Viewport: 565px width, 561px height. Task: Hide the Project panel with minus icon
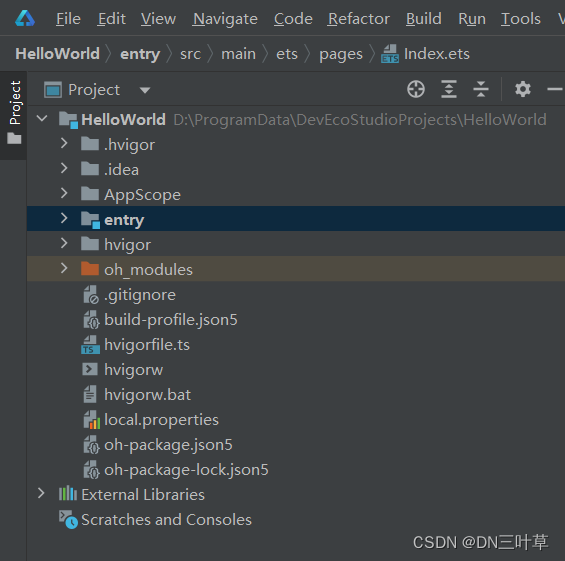click(555, 89)
